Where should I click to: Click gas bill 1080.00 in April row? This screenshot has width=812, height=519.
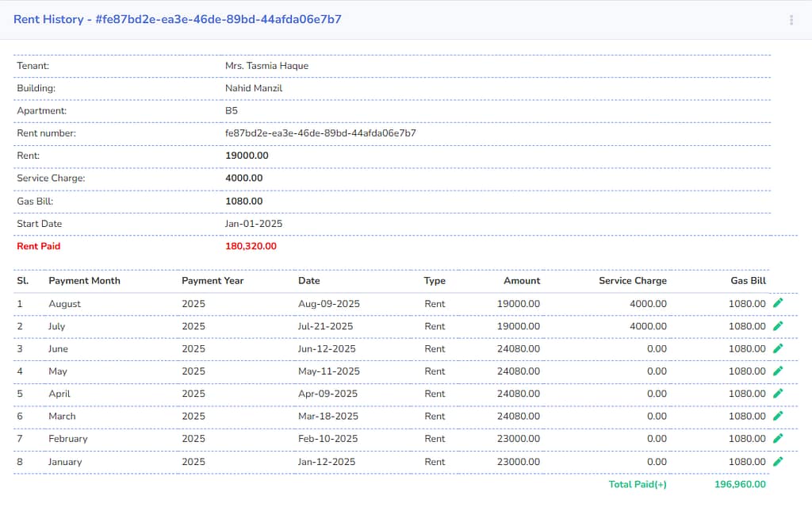click(x=747, y=394)
